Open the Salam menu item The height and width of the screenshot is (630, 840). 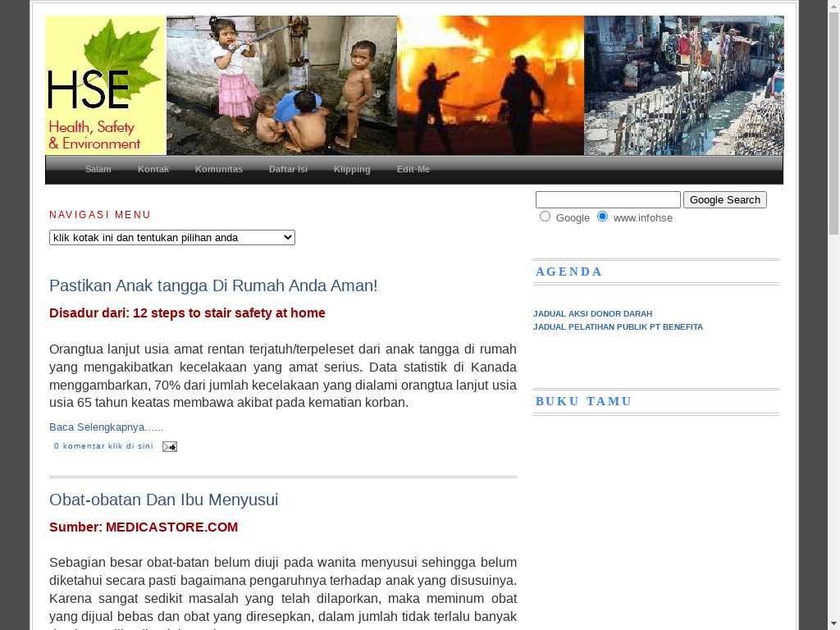tap(98, 170)
